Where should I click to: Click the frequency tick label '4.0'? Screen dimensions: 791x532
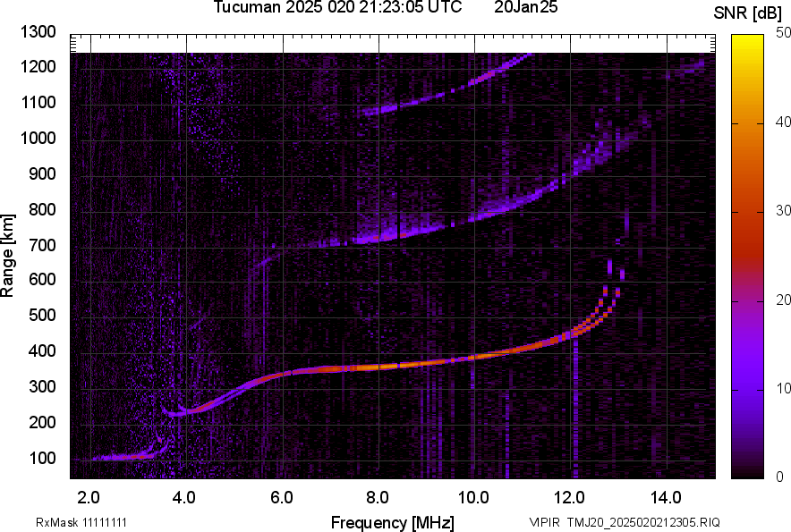183,498
